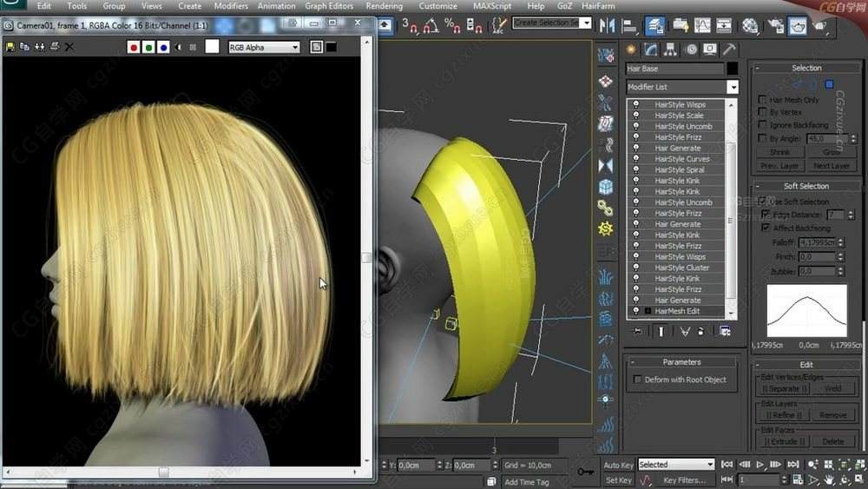Click the Mirror tool in main toolbar
868x489 pixels.
point(608,25)
